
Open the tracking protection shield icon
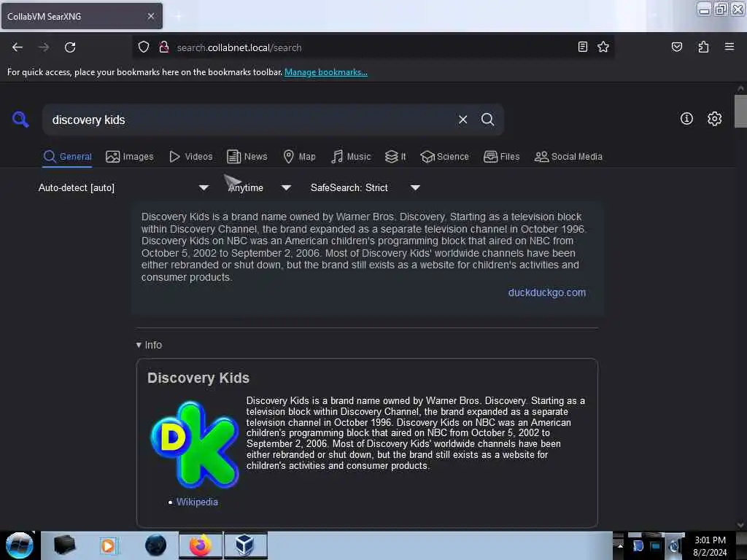point(144,47)
